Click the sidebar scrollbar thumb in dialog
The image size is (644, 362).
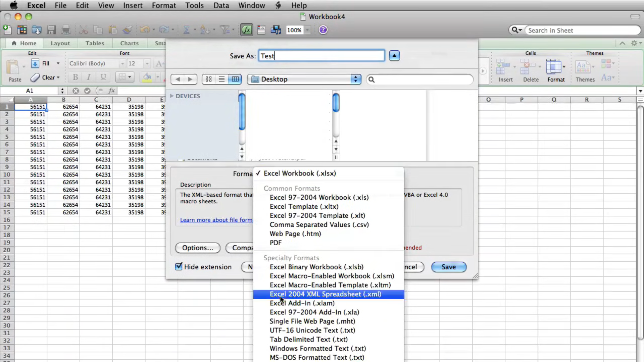click(242, 111)
